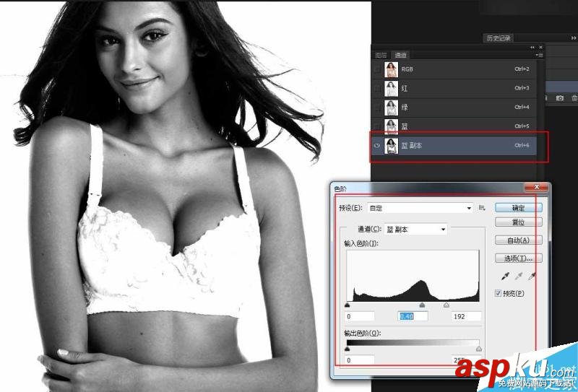Click the 输入色阶(I) label
Screen dimensions: 578x392
(361, 243)
